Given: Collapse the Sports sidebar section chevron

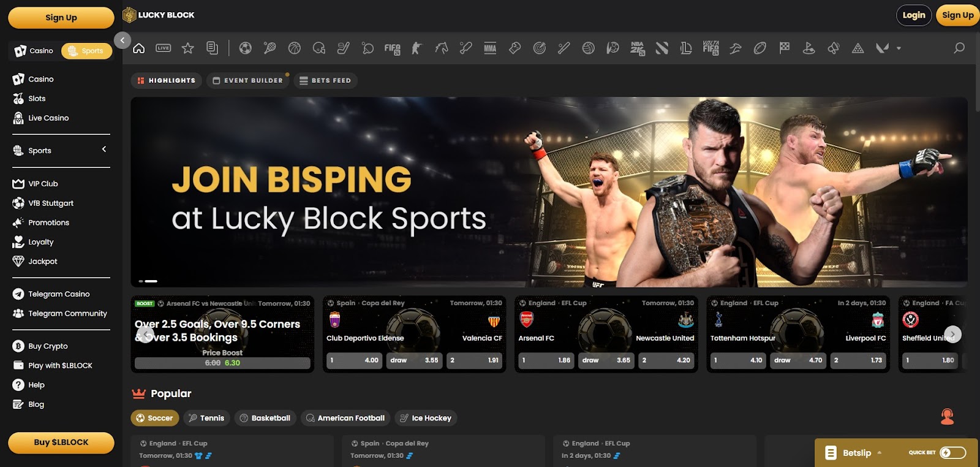Looking at the screenshot, I should click(x=104, y=149).
